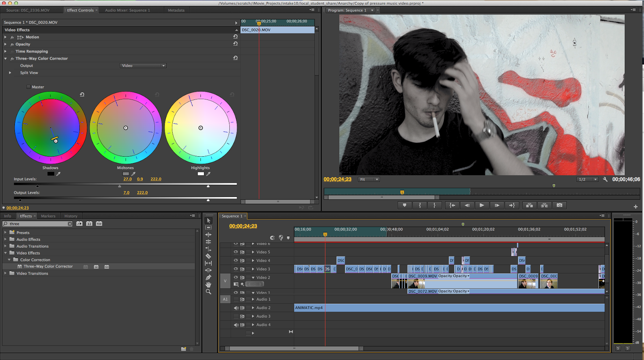Pick the Hand tool
644x360 pixels.
[x=208, y=285]
